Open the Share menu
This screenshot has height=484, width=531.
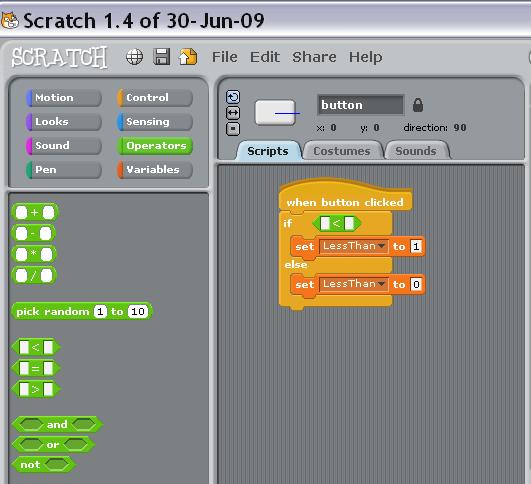coord(314,57)
